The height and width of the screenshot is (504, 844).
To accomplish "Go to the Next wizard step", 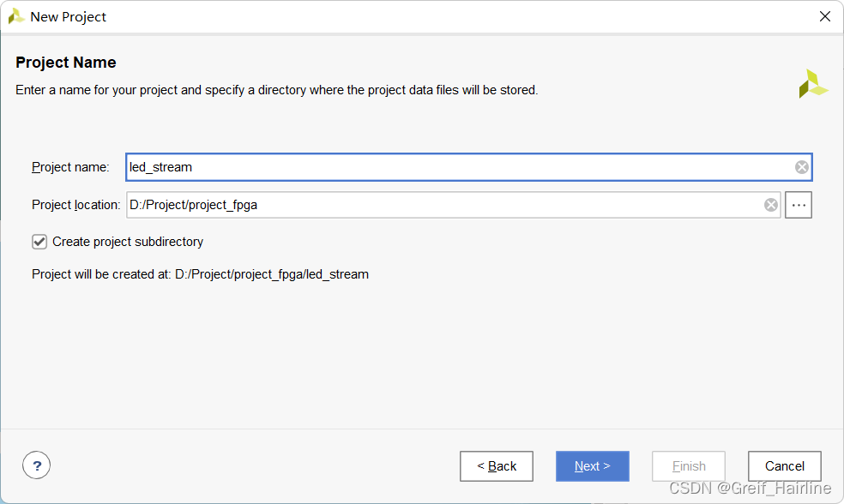I will pyautogui.click(x=592, y=466).
